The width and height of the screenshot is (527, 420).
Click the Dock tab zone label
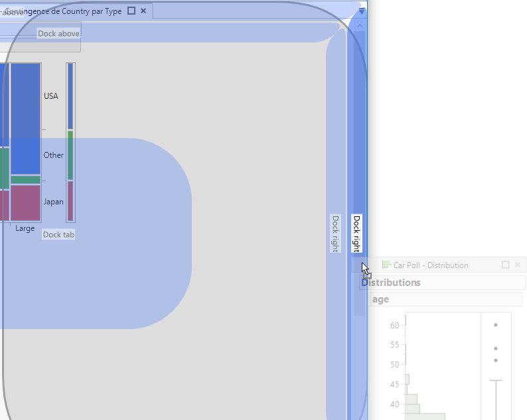click(59, 234)
